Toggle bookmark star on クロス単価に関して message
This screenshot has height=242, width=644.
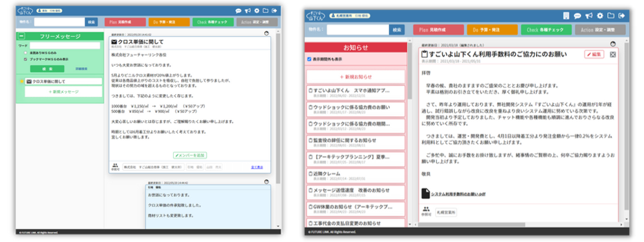click(x=22, y=81)
